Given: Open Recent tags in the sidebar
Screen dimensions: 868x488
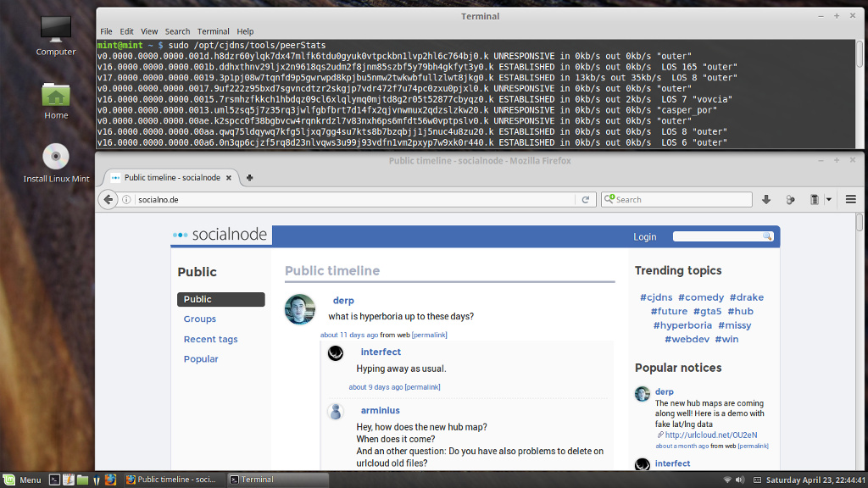Looking at the screenshot, I should [x=210, y=339].
